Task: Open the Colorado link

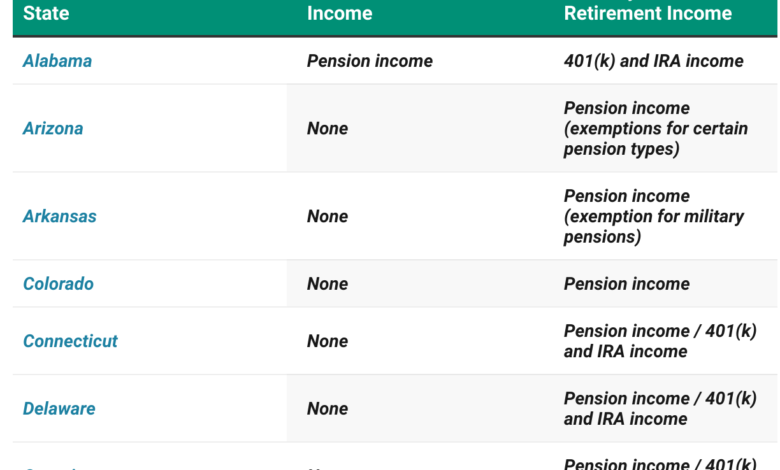Action: 58,284
